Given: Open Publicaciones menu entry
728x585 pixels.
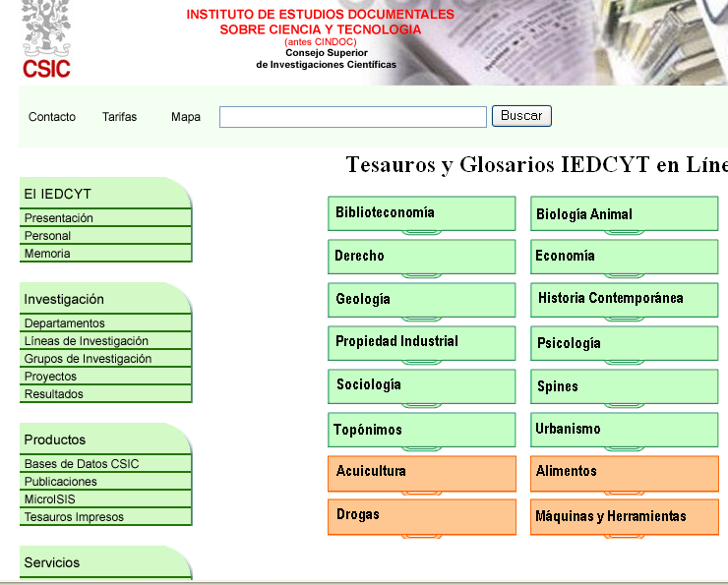Looking at the screenshot, I should (105, 481).
